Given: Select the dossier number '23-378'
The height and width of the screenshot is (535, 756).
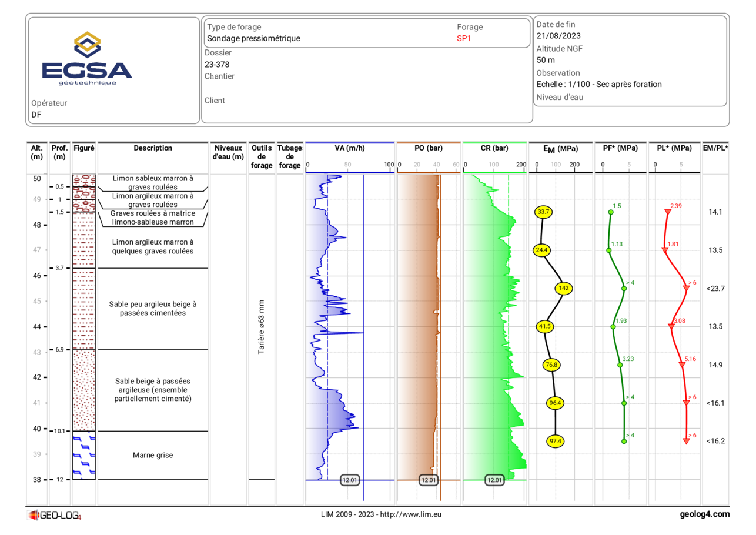Looking at the screenshot, I should (217, 65).
